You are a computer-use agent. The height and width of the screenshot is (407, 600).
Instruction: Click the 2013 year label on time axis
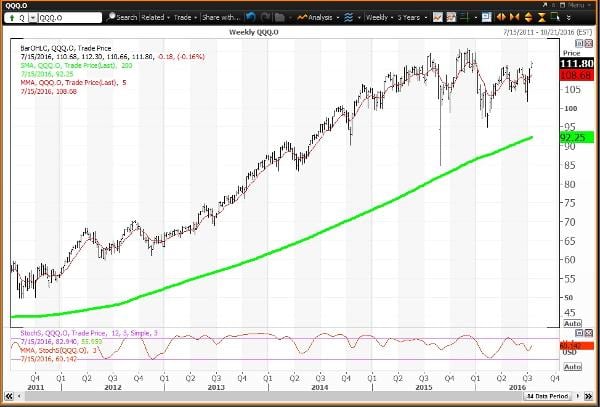click(217, 387)
